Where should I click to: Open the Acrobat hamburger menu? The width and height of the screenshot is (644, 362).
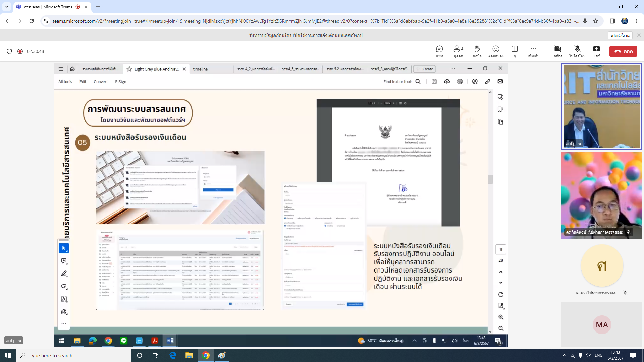click(x=61, y=69)
